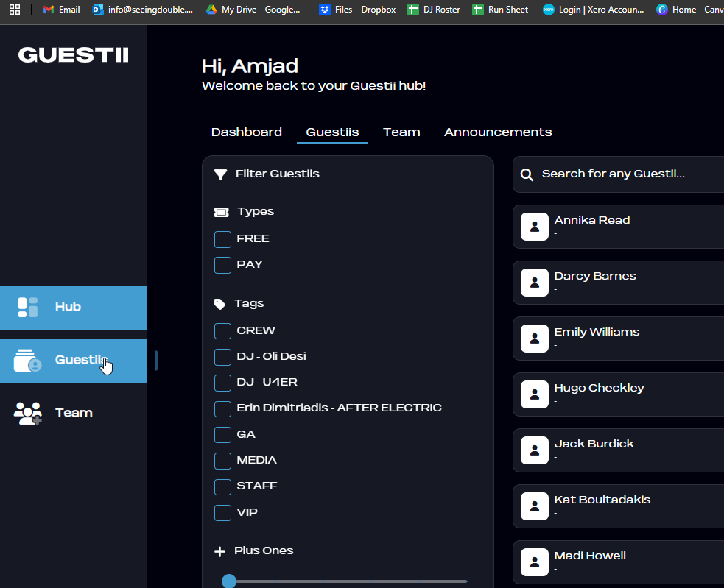
Task: Tick the MEDIA tag checkbox
Action: coord(222,461)
